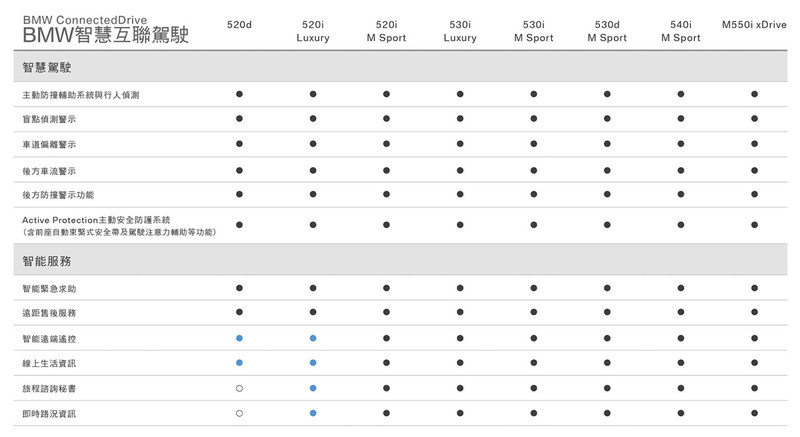800x437 pixels.
Task: Click the black dot for M550i xDrive 智能緊急求助
Action: (x=754, y=288)
